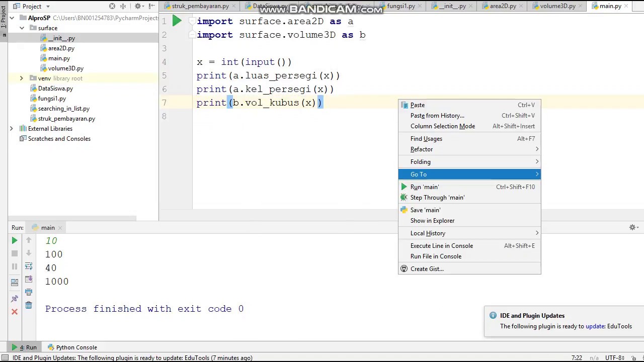644x362 pixels.
Task: Choose Save 'main' from context menu
Action: click(469, 210)
